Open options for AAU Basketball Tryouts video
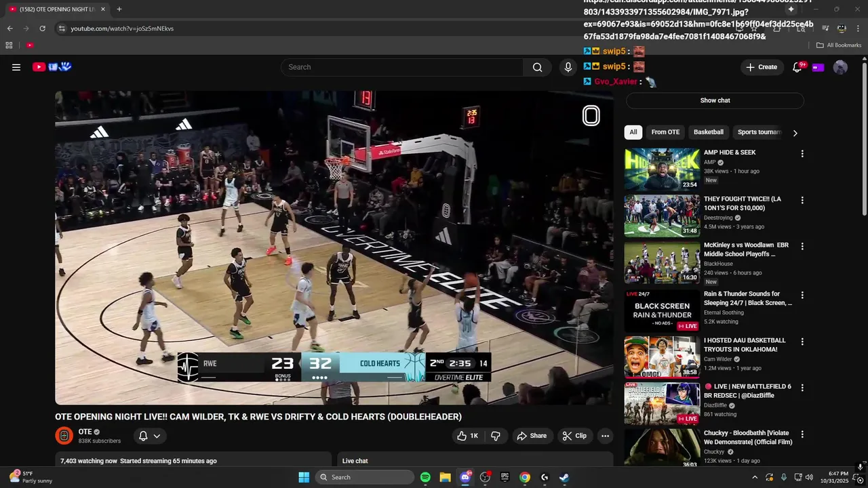The width and height of the screenshot is (868, 488). pos(802,342)
